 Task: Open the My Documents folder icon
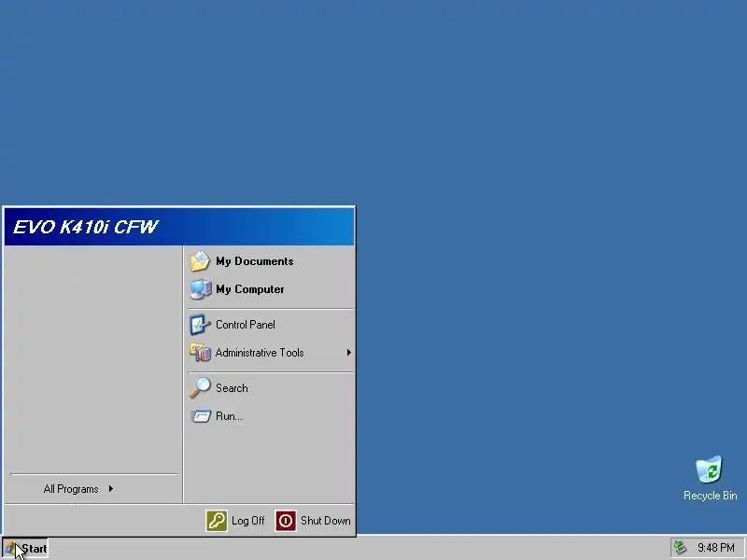point(200,261)
